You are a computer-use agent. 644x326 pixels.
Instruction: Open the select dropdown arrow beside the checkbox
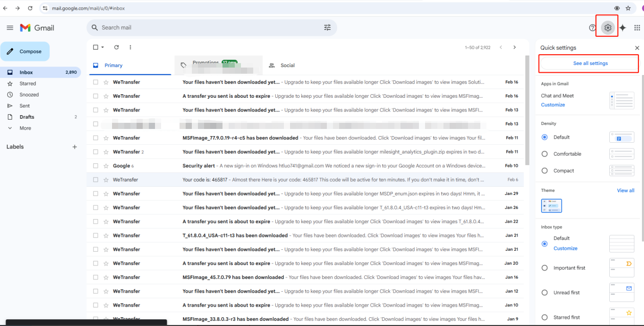(102, 47)
